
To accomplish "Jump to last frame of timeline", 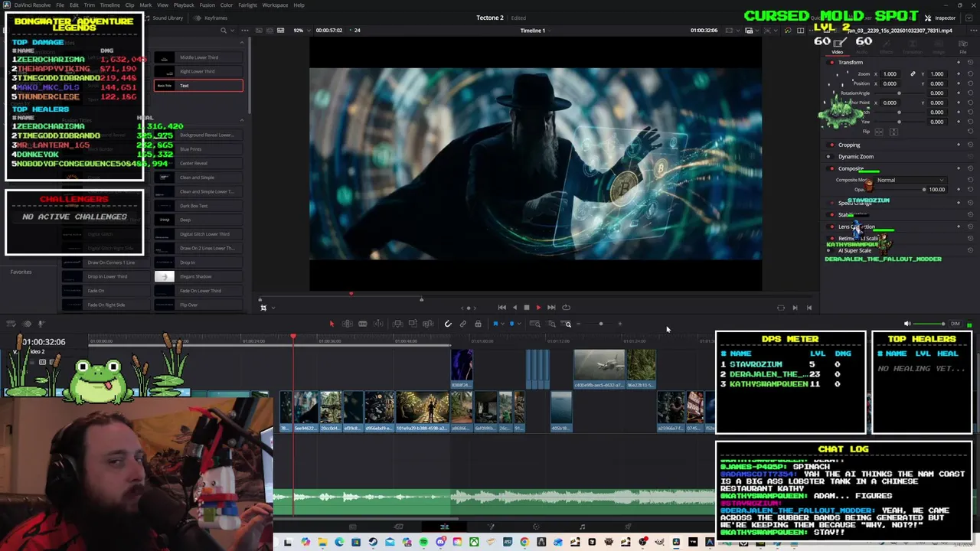I will [551, 308].
